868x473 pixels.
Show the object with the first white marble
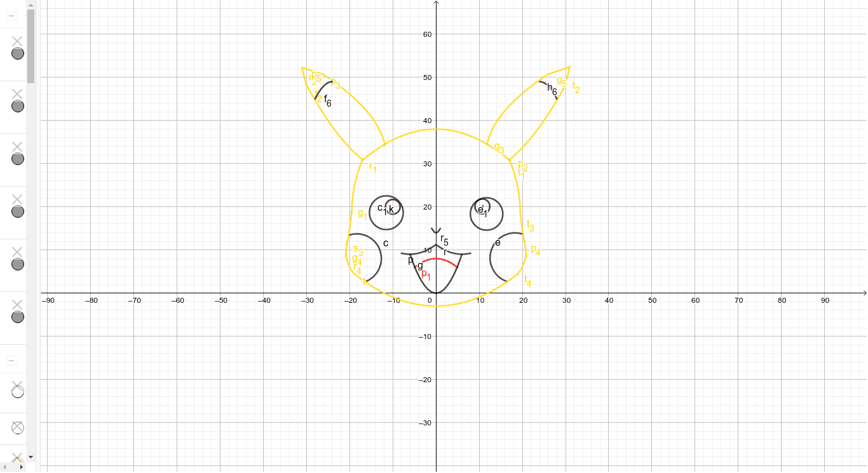point(18,392)
